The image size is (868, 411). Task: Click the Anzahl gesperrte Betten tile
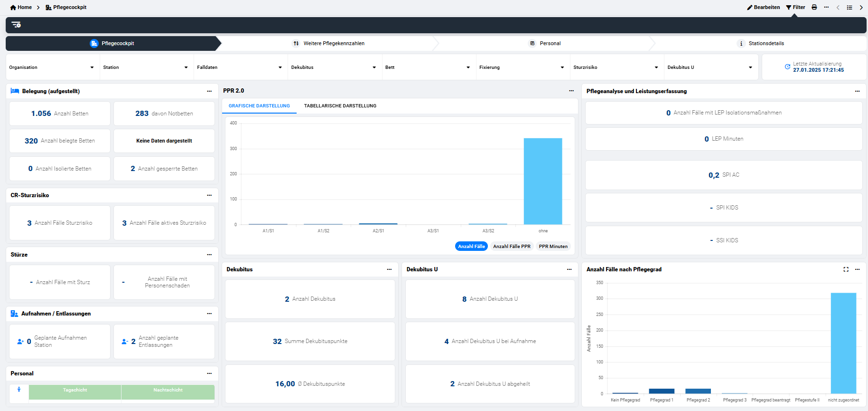coord(164,169)
